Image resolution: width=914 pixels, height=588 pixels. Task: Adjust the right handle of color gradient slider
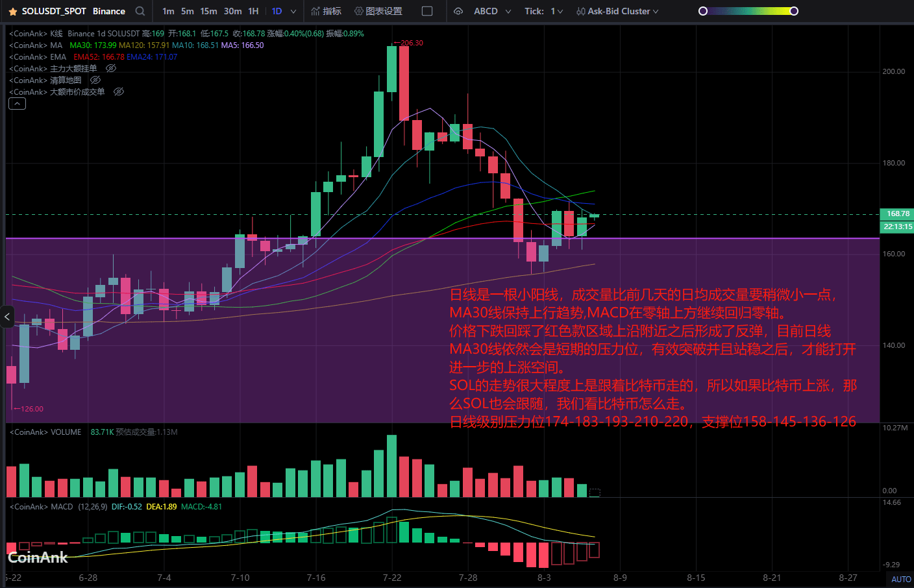coord(794,11)
